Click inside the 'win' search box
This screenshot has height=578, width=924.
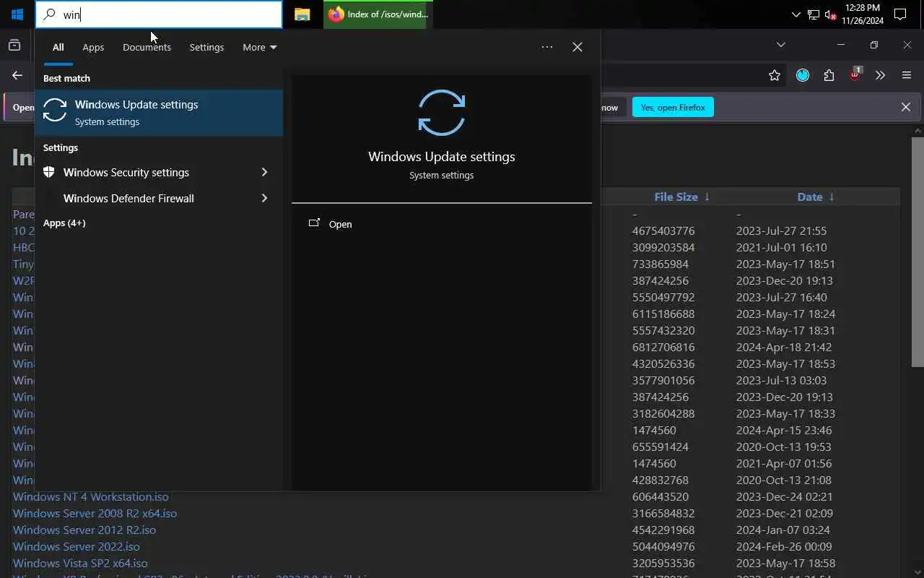pos(159,14)
